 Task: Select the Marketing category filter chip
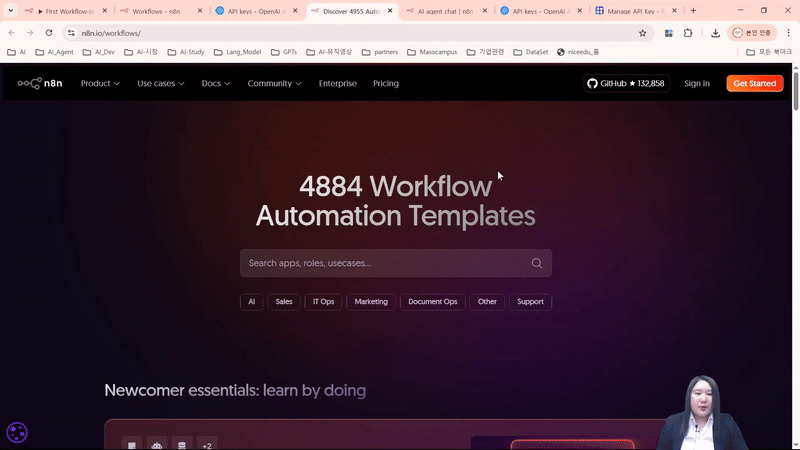pyautogui.click(x=371, y=301)
